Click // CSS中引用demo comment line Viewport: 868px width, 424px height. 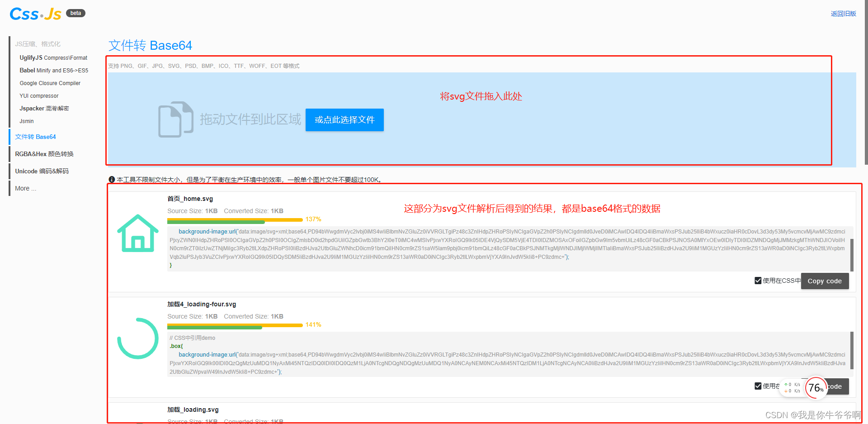coord(192,338)
